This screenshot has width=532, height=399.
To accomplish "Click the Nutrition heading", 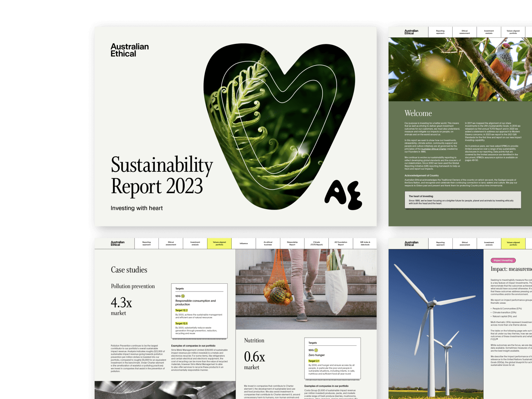I will [254, 341].
